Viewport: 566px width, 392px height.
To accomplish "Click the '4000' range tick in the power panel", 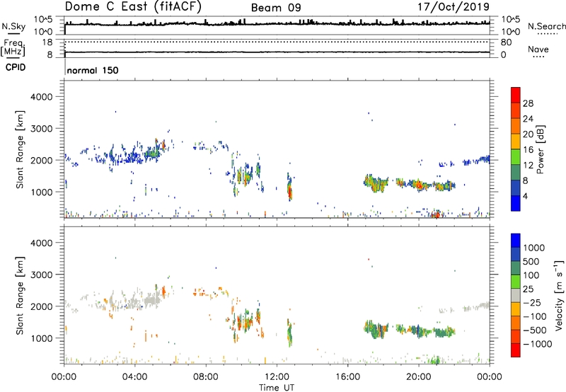I will click(41, 97).
